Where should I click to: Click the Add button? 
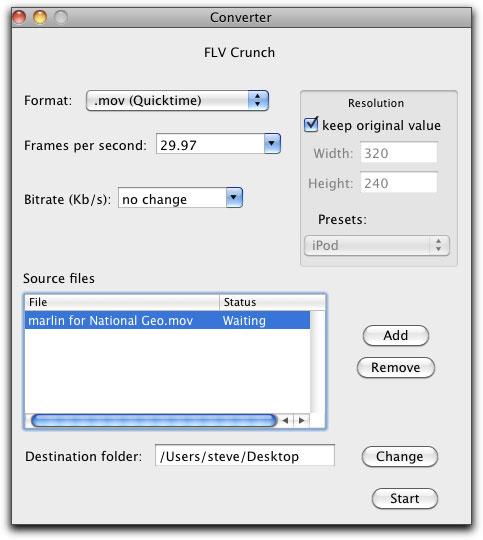coord(396,335)
